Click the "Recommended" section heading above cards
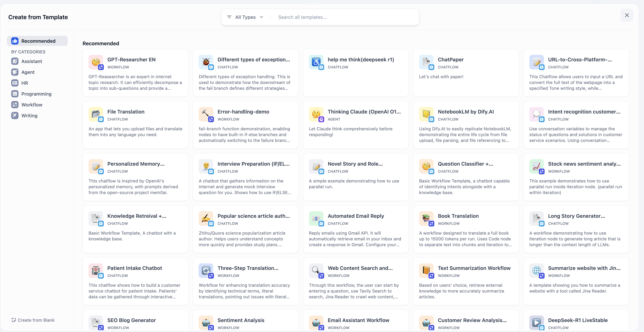This screenshot has width=644, height=332. point(101,43)
